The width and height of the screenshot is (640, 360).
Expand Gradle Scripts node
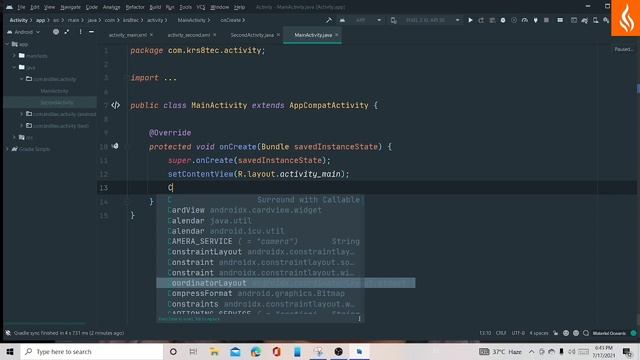[x=7, y=149]
